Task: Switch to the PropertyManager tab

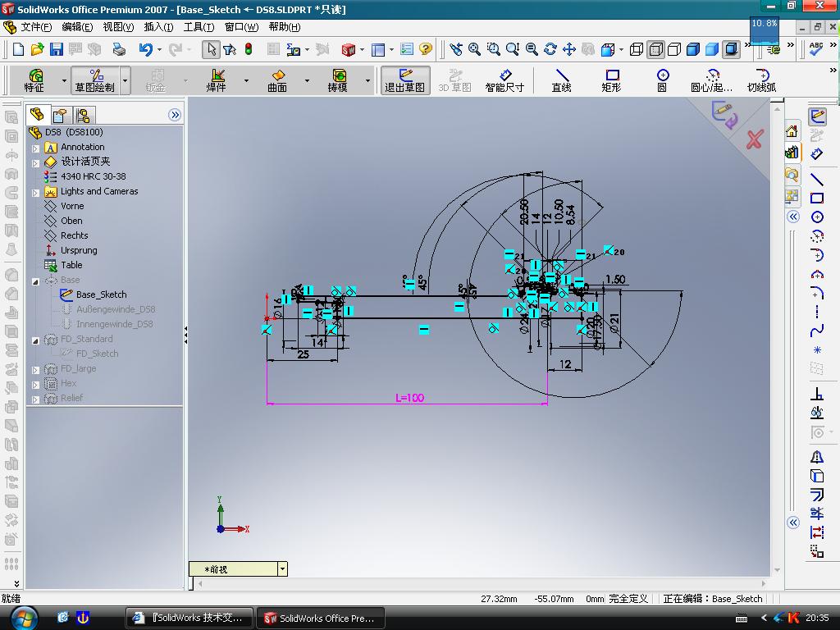Action: click(59, 115)
